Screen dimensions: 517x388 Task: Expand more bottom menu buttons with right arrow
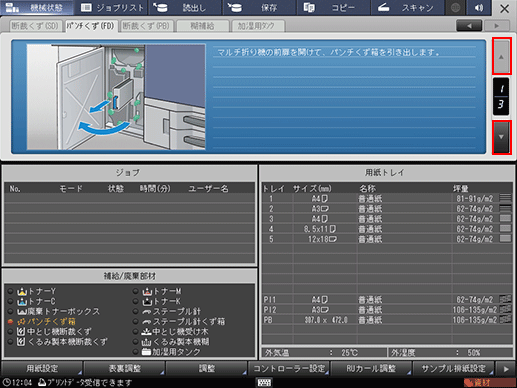(506, 369)
